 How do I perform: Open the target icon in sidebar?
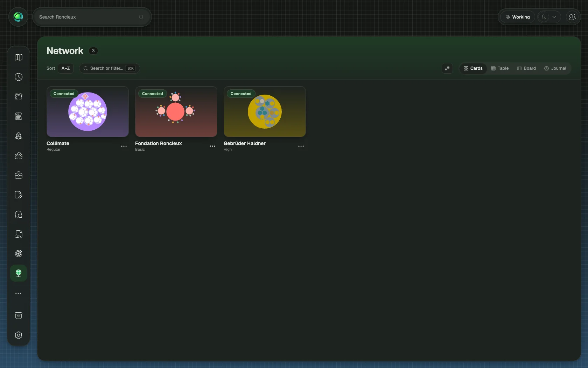tap(19, 254)
